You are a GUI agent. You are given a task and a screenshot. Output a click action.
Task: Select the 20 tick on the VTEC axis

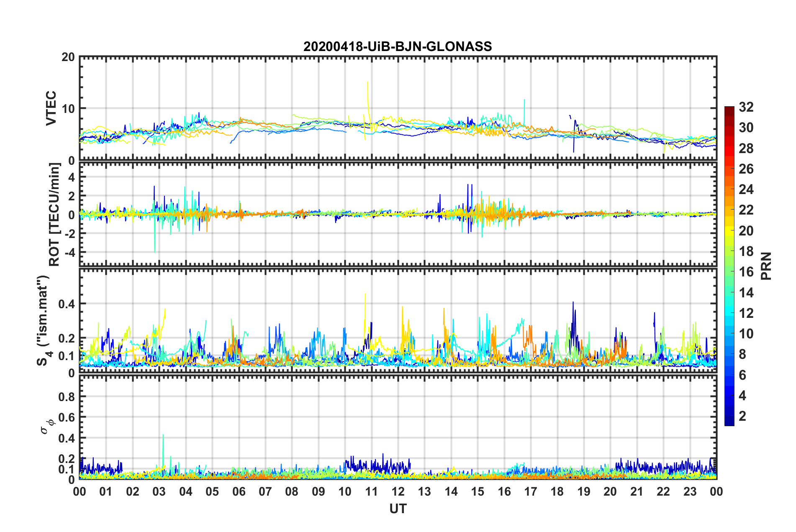(x=68, y=57)
